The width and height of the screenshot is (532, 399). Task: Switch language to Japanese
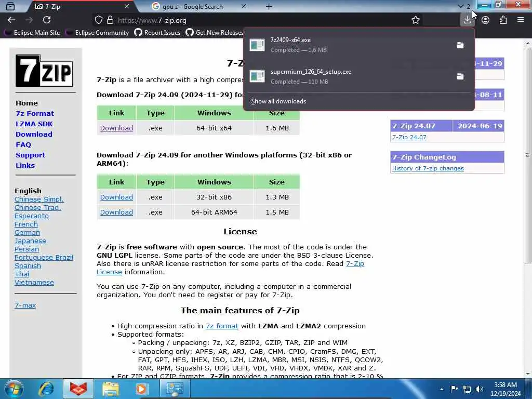coord(30,241)
